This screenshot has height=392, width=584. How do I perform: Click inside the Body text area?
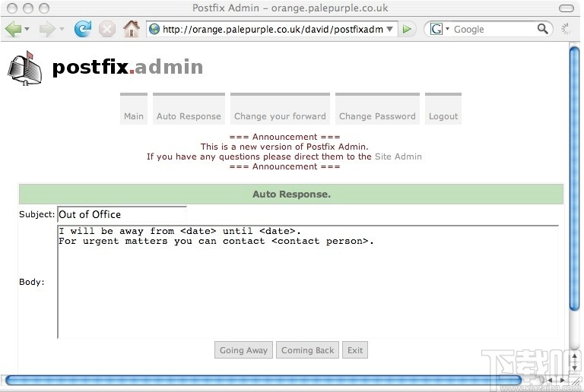click(308, 282)
